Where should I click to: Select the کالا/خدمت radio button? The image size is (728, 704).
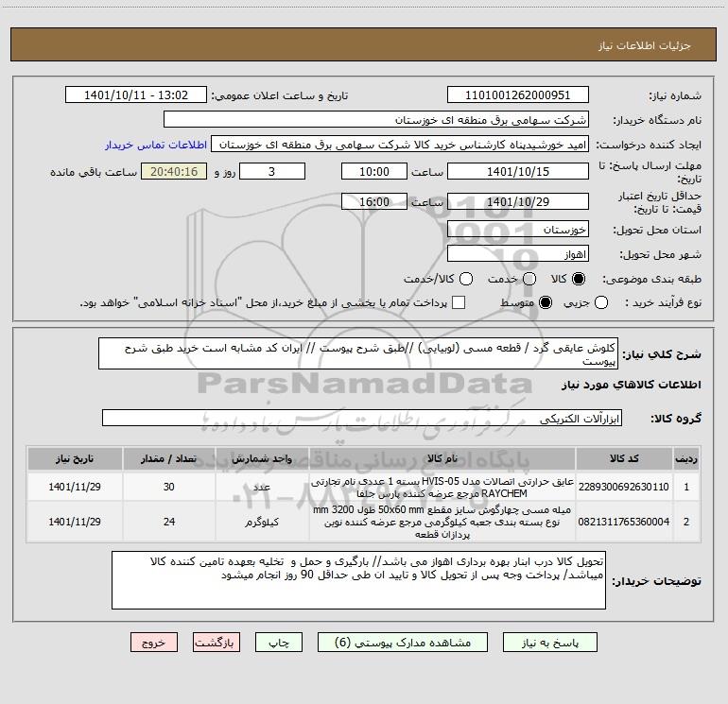coord(466,279)
